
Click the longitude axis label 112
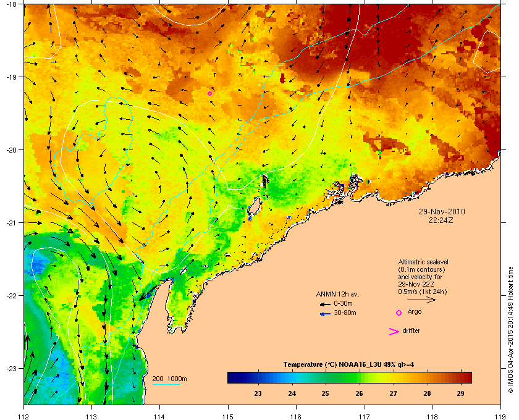24,417
